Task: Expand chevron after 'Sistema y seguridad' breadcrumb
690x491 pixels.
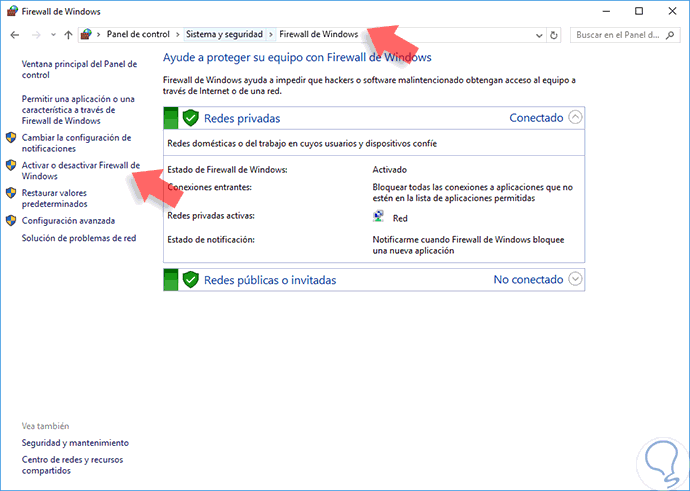Action: pyautogui.click(x=271, y=34)
